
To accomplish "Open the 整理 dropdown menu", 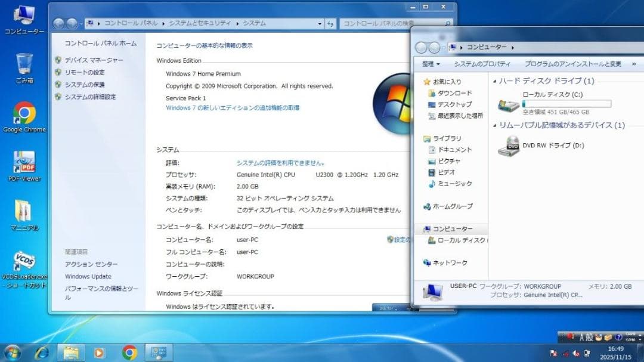I will point(431,64).
